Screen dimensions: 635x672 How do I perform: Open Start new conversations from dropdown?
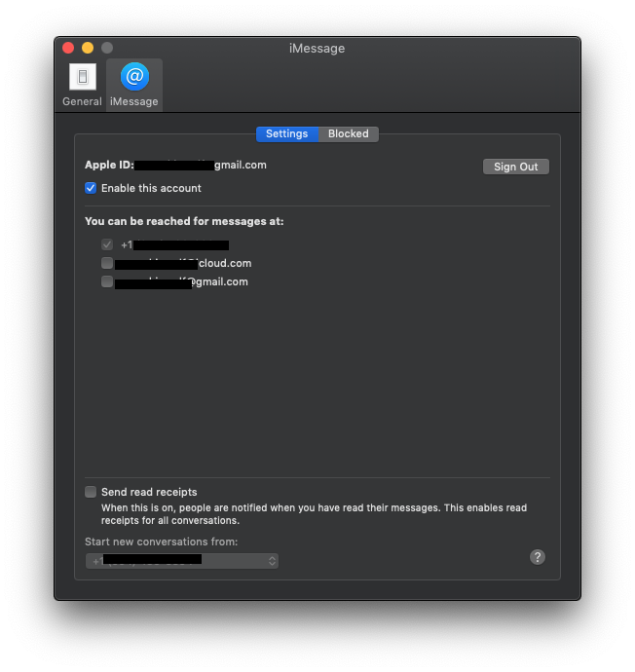(x=182, y=561)
